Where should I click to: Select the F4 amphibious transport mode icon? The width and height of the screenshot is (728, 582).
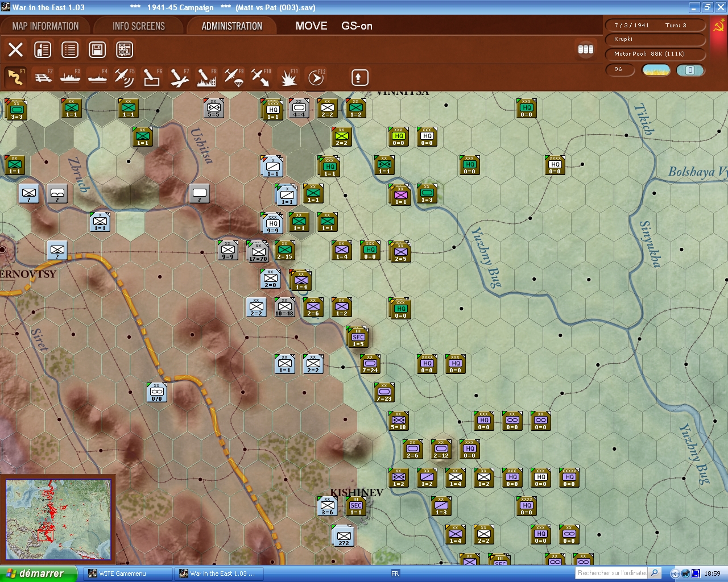[x=98, y=77]
